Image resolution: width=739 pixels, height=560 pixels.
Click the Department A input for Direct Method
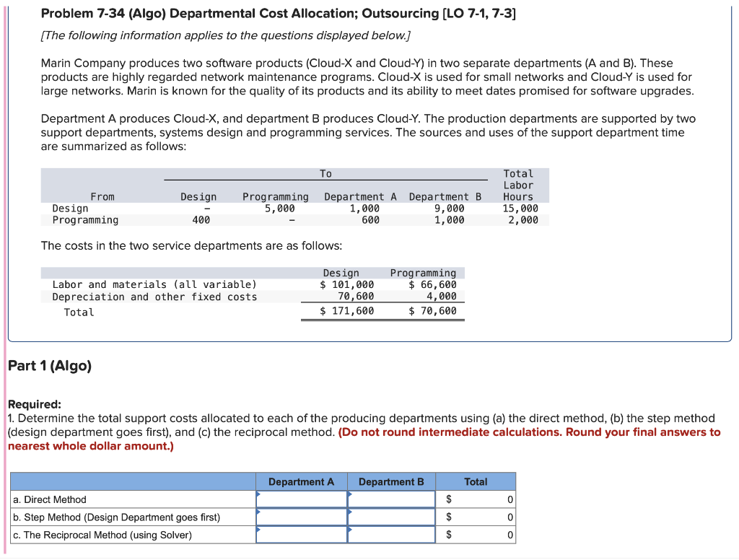point(301,499)
